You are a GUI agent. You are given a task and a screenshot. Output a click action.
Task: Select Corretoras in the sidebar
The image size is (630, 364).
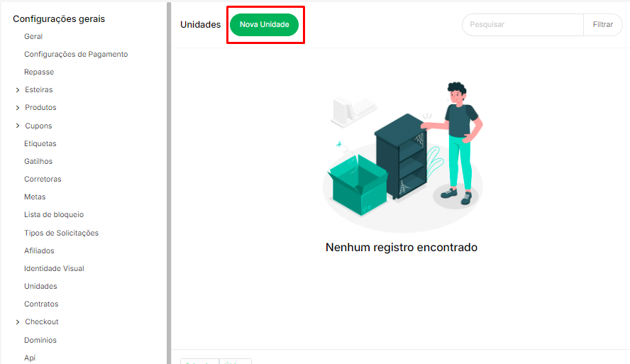(43, 180)
